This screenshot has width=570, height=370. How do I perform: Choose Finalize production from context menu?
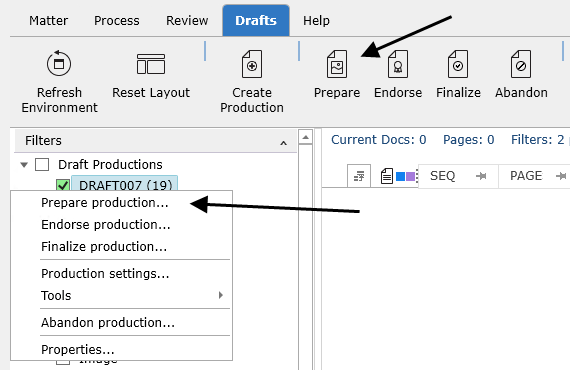122,247
